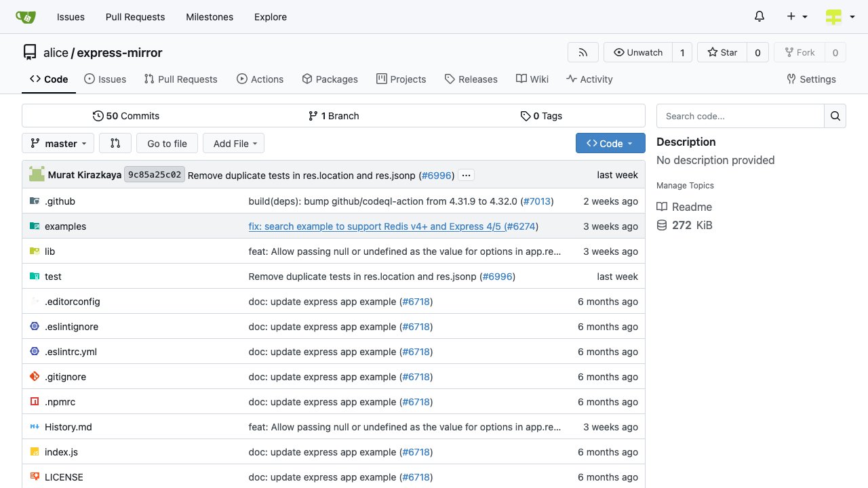This screenshot has width=868, height=488.
Task: Click the compare branches icon button
Action: [115, 143]
